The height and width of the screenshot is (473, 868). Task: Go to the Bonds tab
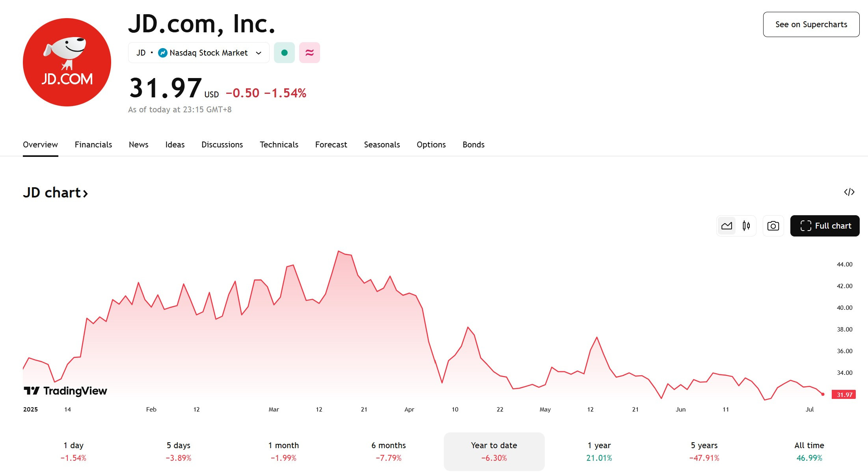coord(473,145)
